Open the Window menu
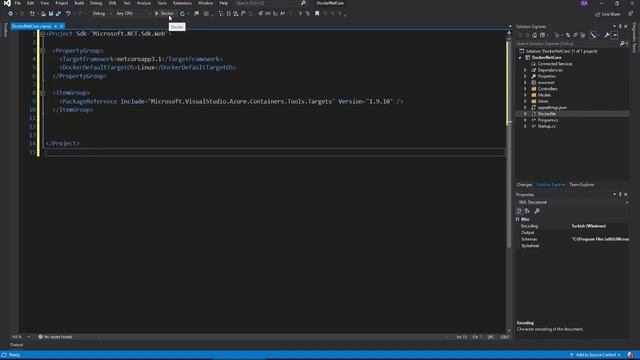The image size is (640, 360). [x=205, y=3]
